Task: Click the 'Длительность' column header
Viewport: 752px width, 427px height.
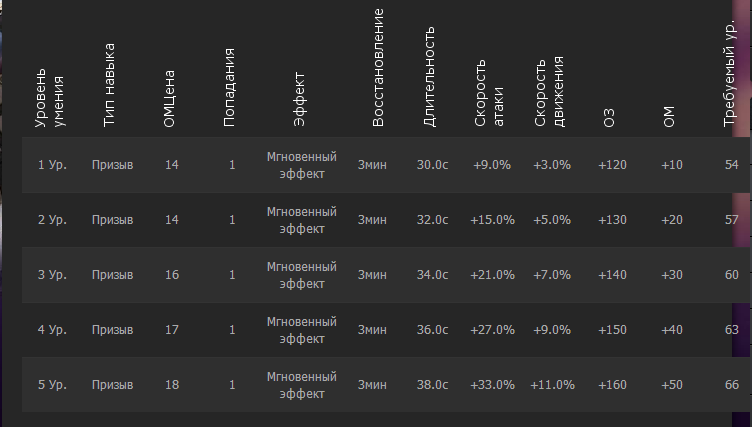Action: coord(430,78)
